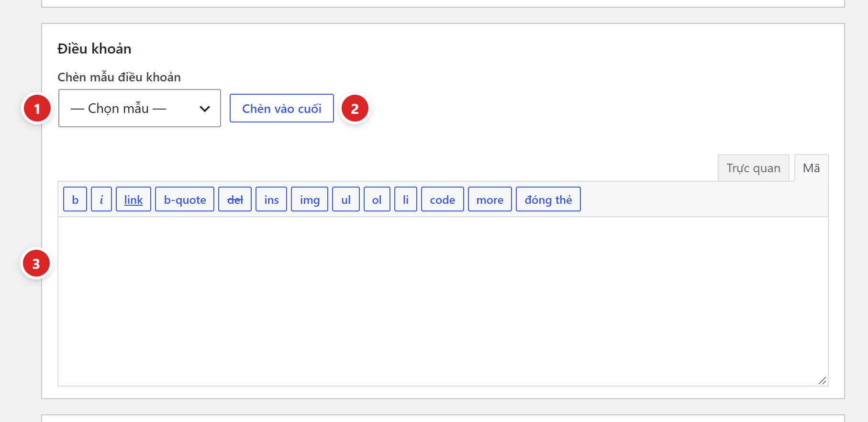Click the bold 'b' quicktag button
Viewport: 868px width, 422px height.
tap(75, 199)
